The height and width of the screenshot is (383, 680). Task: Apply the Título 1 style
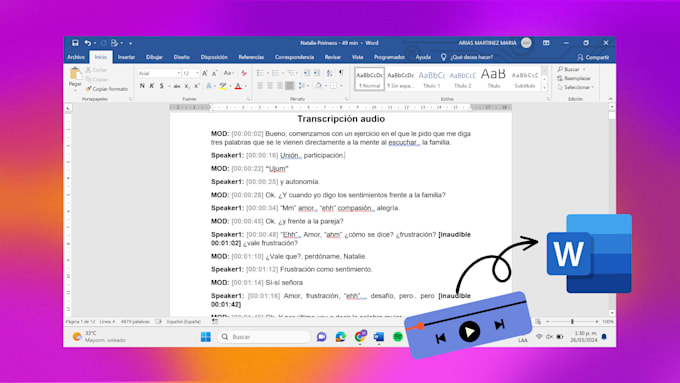432,79
